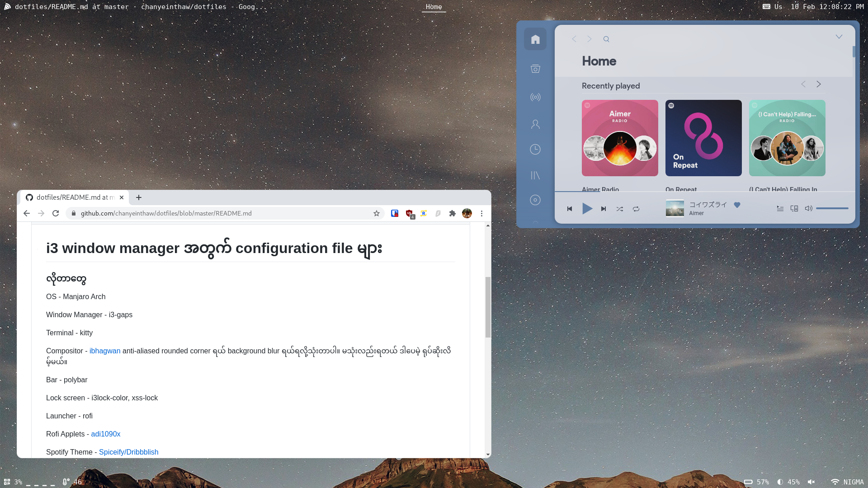Viewport: 868px width, 488px height.
Task: Click the NIGMA wifi indicator
Action: (847, 482)
